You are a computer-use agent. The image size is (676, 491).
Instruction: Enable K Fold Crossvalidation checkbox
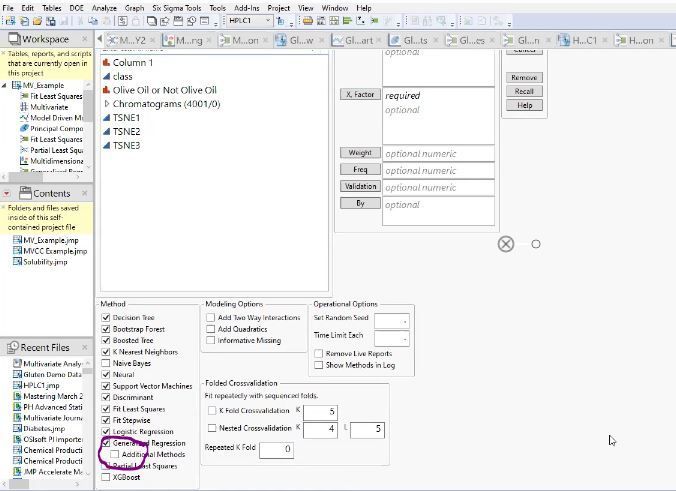pyautogui.click(x=212, y=410)
